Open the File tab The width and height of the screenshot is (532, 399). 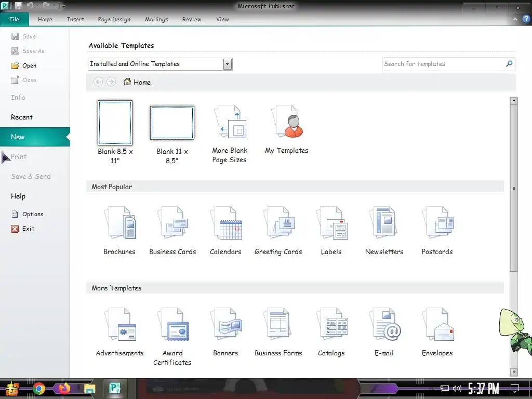click(14, 19)
